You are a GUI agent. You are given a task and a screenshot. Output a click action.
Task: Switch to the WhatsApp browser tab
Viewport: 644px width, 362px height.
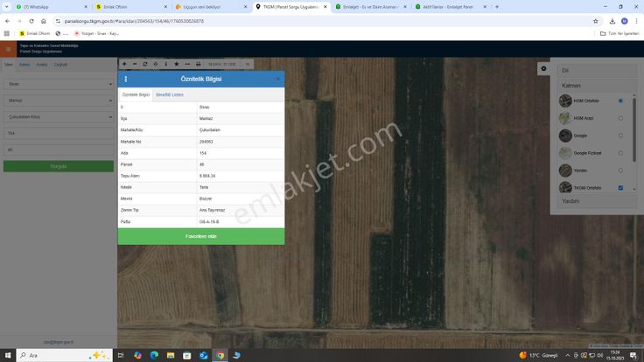[33, 6]
